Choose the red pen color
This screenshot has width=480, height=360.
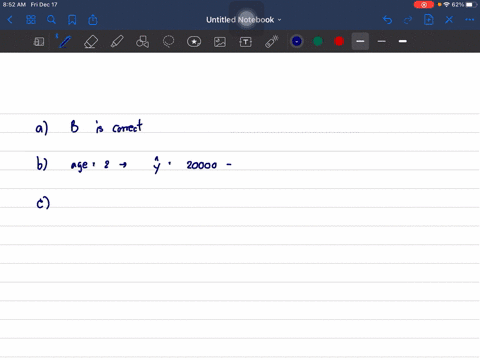(339, 41)
